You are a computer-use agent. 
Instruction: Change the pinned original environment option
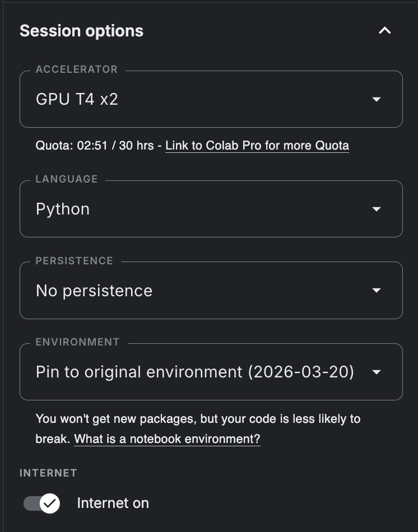(194, 372)
